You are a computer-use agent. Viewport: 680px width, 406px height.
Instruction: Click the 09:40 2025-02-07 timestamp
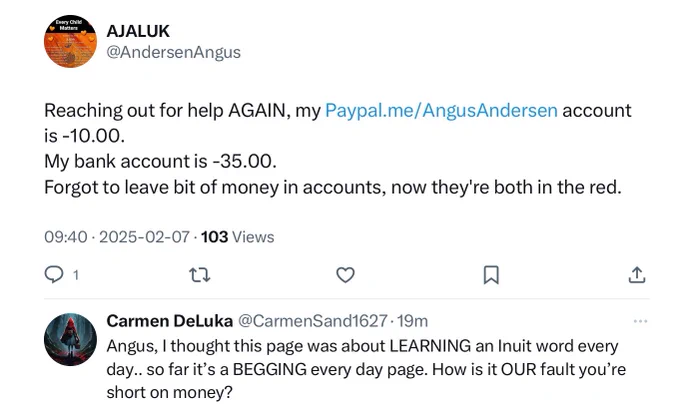pos(117,237)
